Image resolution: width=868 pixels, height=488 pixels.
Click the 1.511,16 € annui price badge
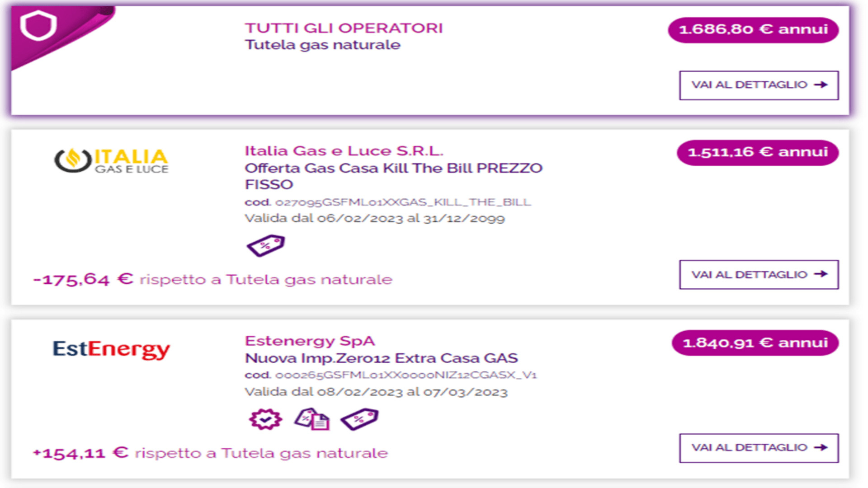coord(758,152)
